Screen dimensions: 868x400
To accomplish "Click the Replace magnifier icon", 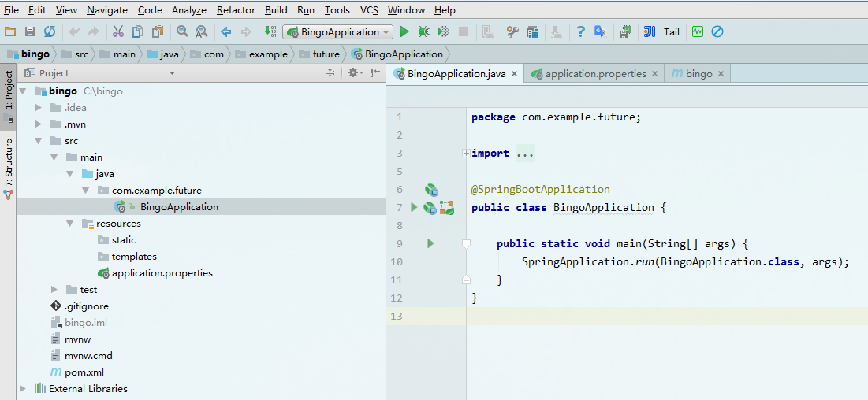I will 202,32.
